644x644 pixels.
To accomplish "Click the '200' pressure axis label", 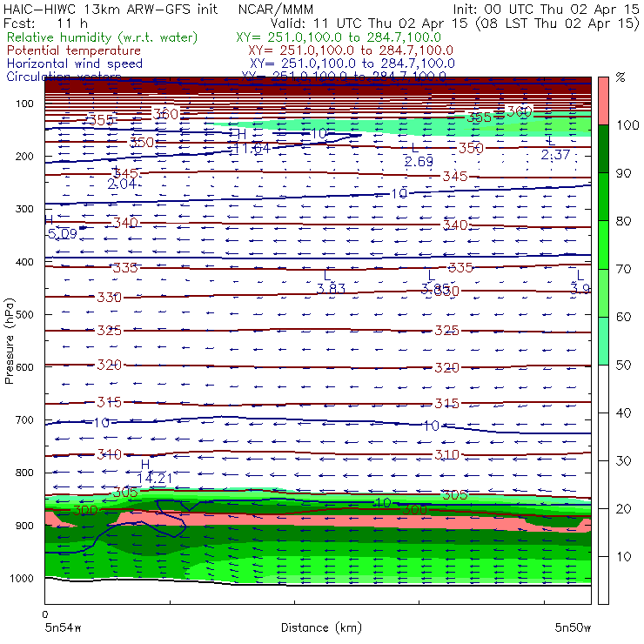I will coord(24,157).
